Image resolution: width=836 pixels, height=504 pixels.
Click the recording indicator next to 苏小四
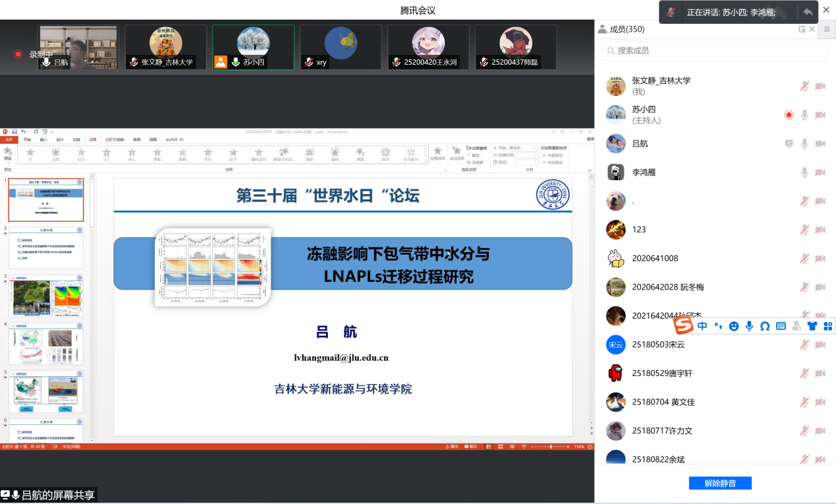788,115
